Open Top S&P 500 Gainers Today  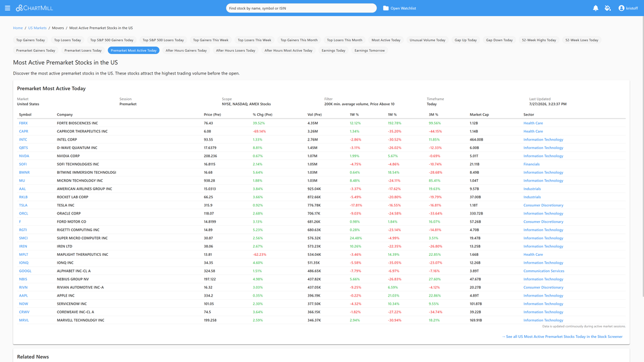112,40
